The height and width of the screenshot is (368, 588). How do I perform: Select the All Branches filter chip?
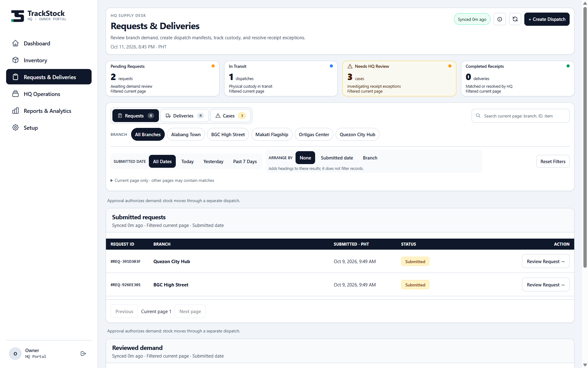[x=148, y=134]
